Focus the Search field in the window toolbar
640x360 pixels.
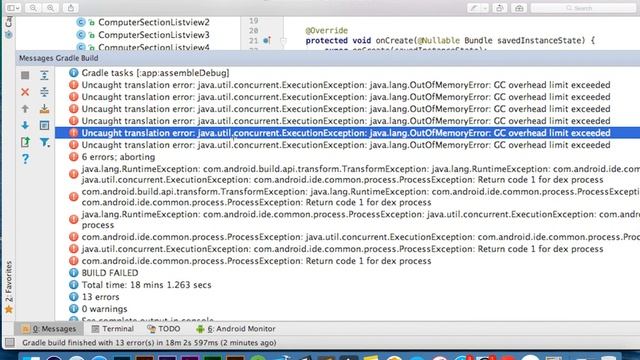tap(583, 8)
